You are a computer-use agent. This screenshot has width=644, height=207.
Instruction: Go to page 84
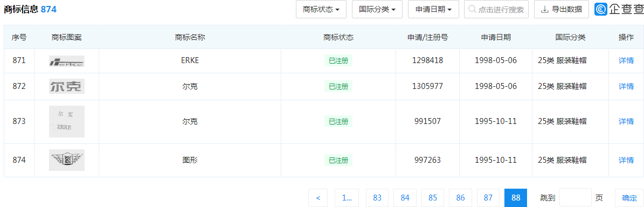click(x=405, y=198)
